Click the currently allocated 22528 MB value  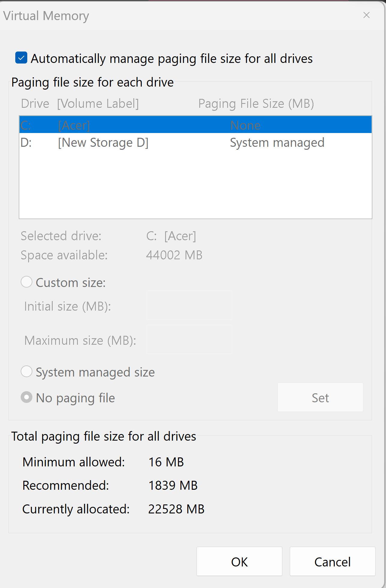[x=176, y=509]
